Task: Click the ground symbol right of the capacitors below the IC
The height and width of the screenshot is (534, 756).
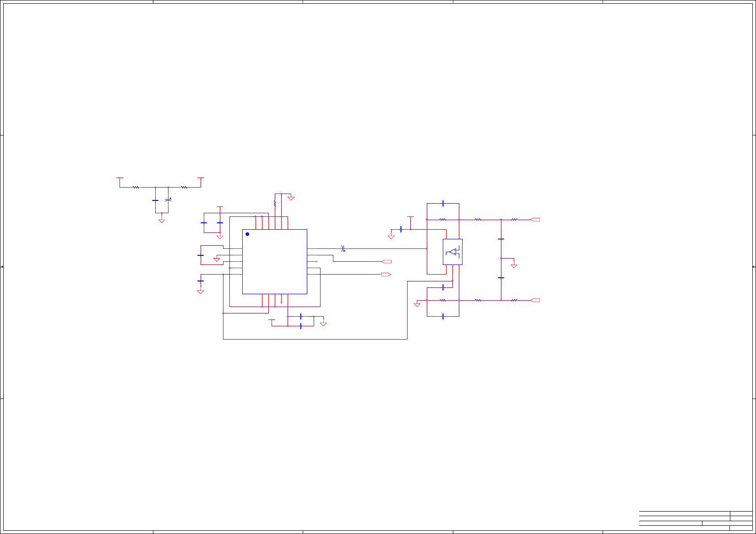Action: [x=323, y=324]
